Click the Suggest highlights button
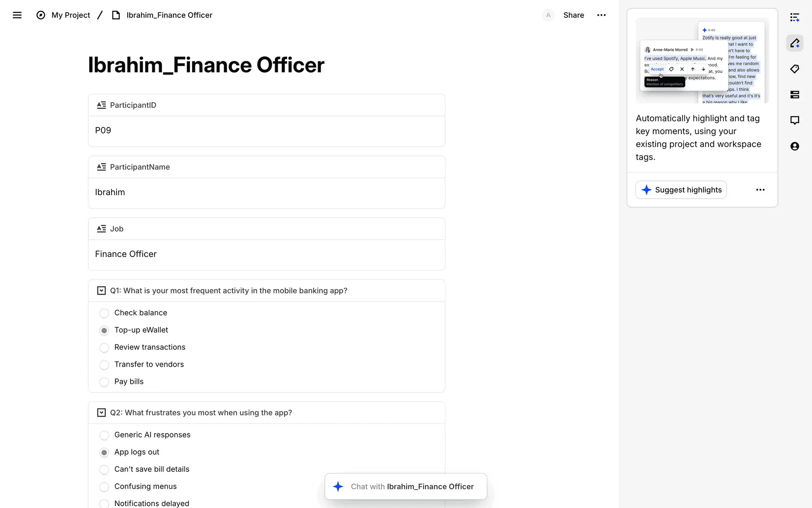Screen dimensions: 812x508 (681, 190)
